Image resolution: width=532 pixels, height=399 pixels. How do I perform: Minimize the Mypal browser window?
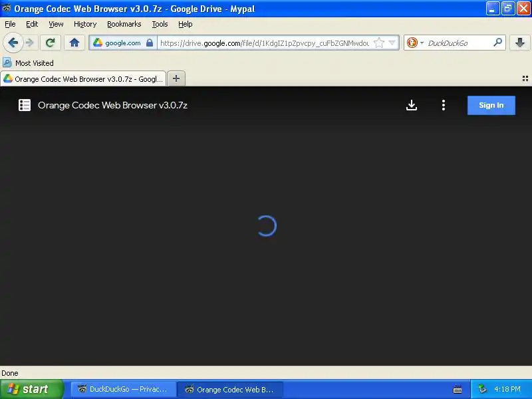pos(493,9)
